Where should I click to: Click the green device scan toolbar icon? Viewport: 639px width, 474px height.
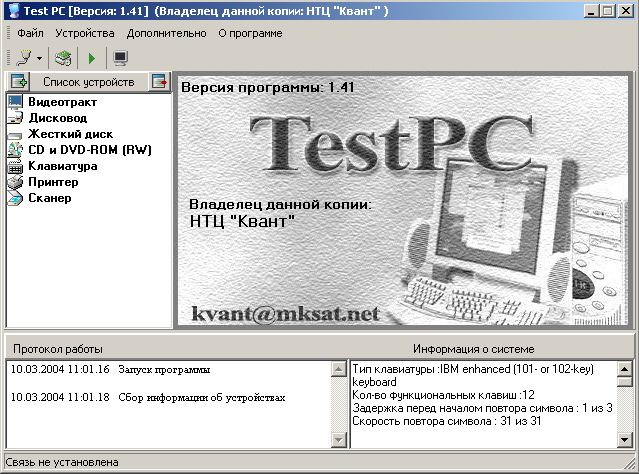[x=63, y=58]
